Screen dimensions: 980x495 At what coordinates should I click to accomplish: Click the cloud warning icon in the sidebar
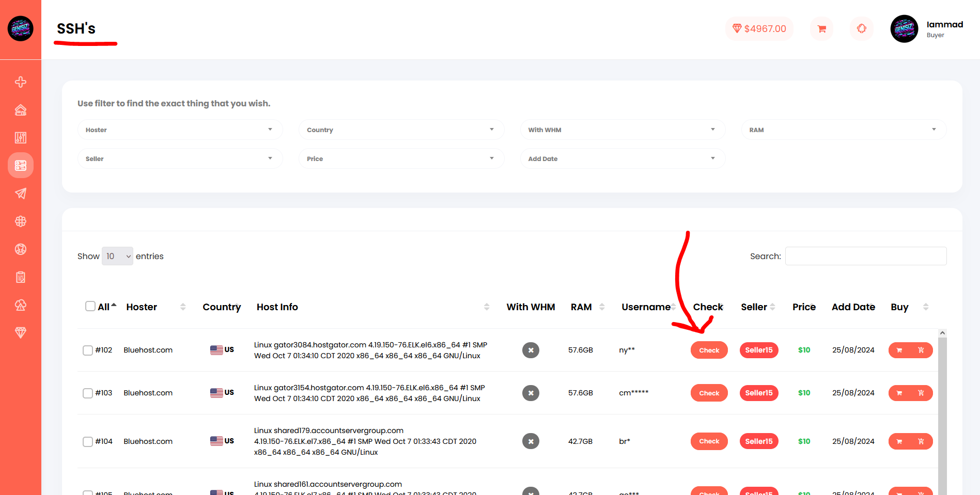(21, 305)
